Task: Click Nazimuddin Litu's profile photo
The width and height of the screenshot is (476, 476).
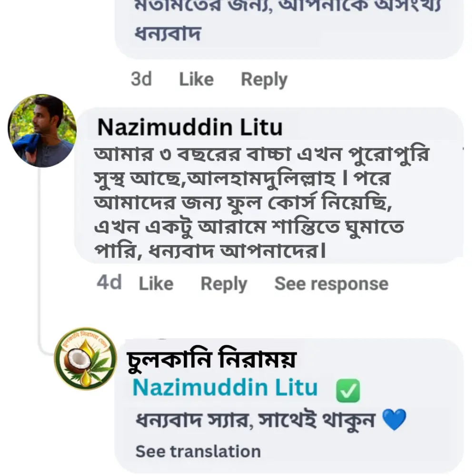Action: (42, 131)
